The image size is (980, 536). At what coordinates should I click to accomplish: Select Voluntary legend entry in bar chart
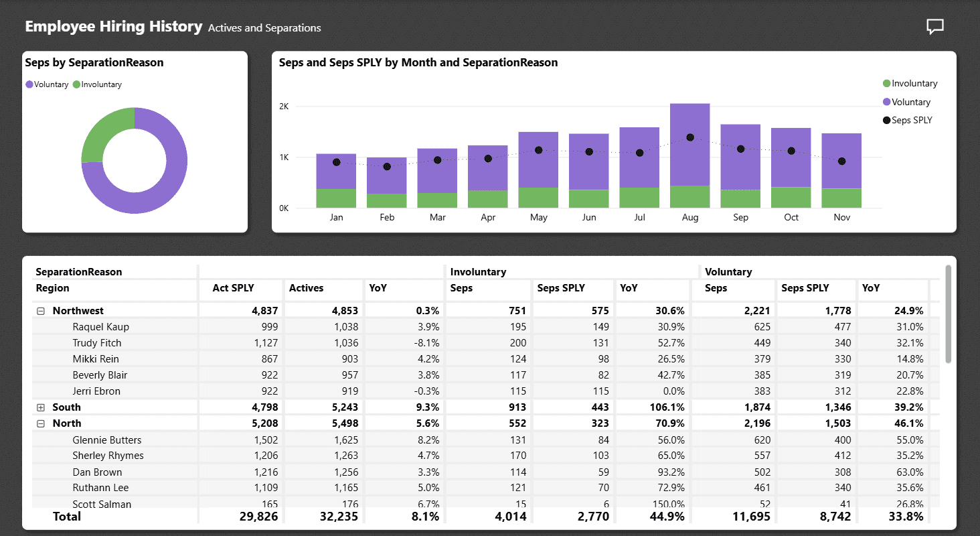tap(906, 103)
